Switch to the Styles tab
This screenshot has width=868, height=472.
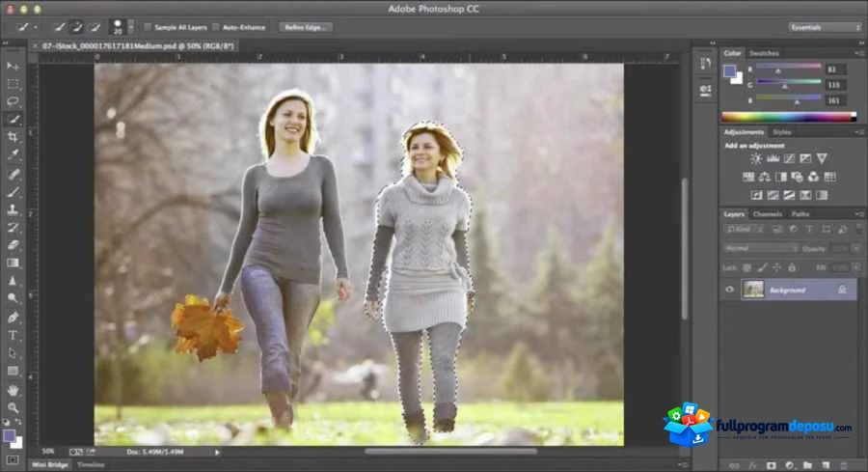(x=782, y=132)
